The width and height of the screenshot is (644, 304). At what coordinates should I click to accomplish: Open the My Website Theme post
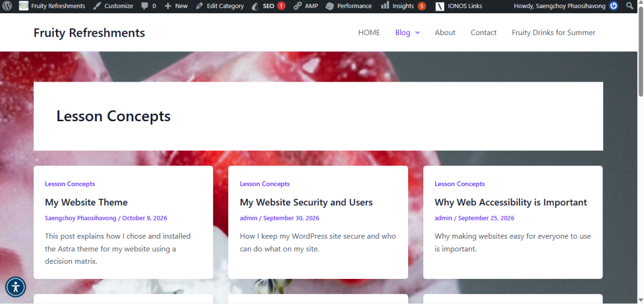86,202
